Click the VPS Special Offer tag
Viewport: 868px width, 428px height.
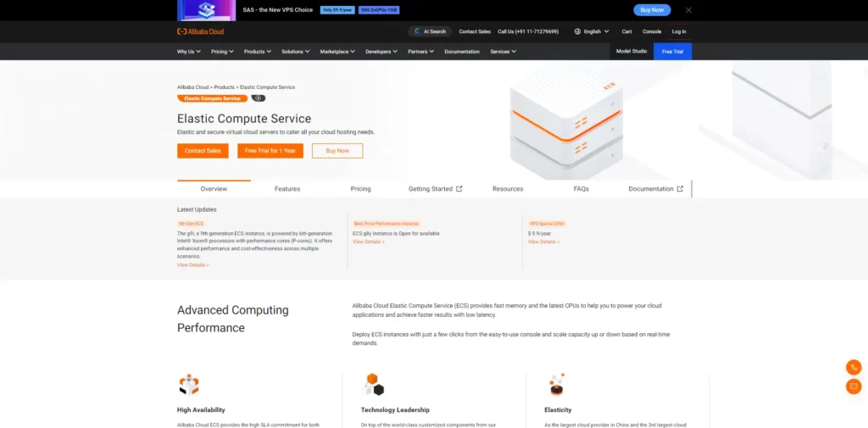(547, 224)
